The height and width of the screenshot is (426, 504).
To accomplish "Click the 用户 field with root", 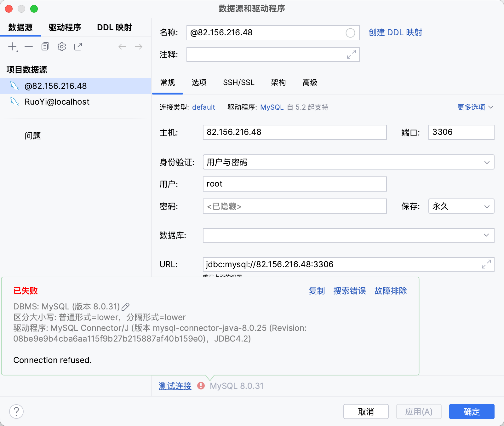I will (295, 184).
